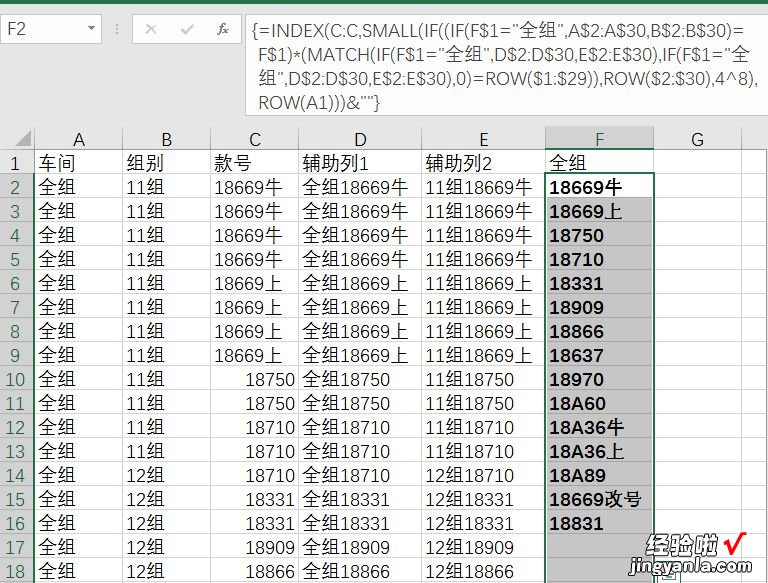Click cell with 18669改号
Viewport: 768px width, 583px height.
coord(599,499)
